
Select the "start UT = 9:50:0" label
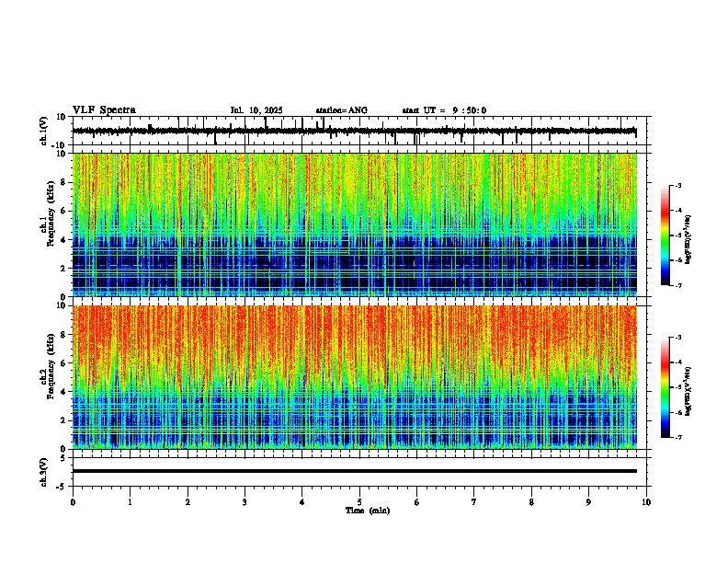click(444, 110)
